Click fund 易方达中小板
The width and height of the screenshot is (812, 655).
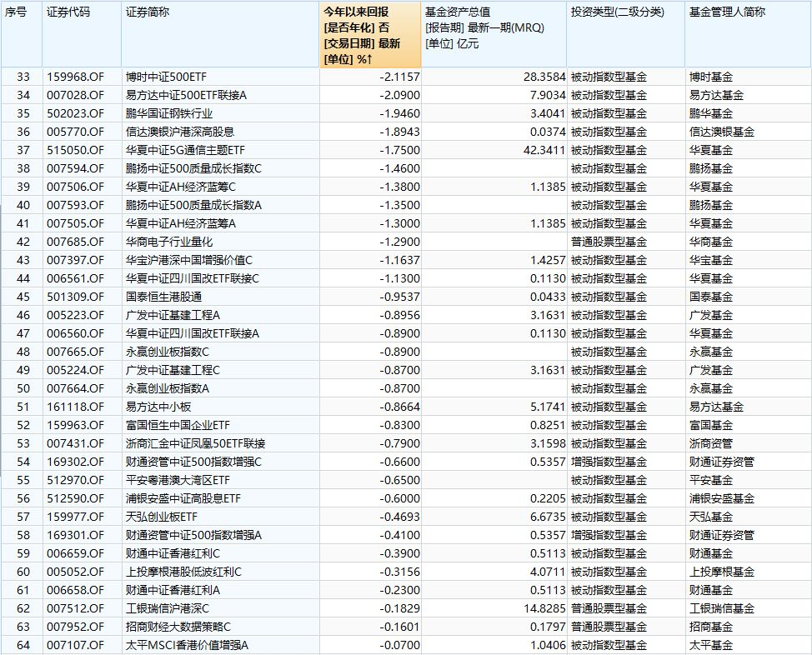158,407
